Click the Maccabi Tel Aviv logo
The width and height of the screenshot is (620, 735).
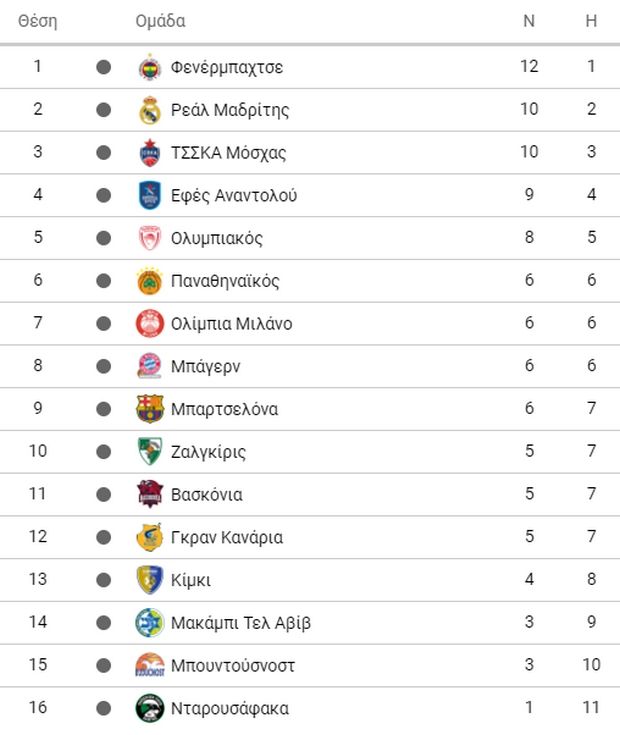[149, 623]
